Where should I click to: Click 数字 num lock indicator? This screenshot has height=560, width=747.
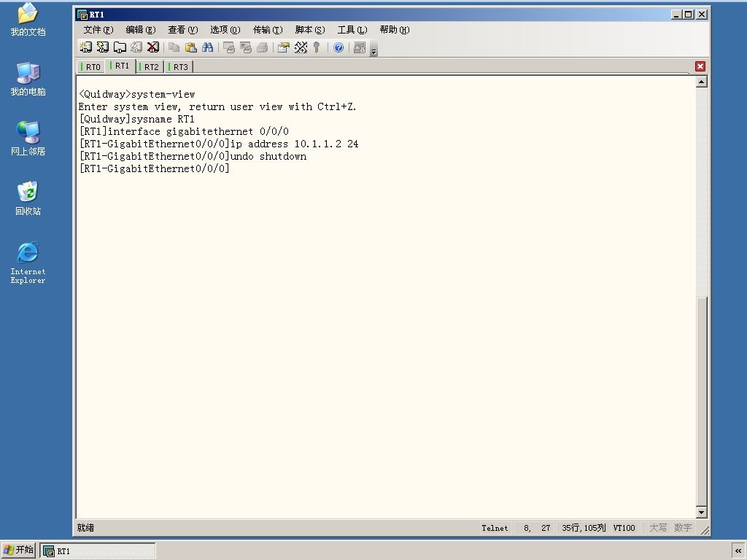(683, 528)
